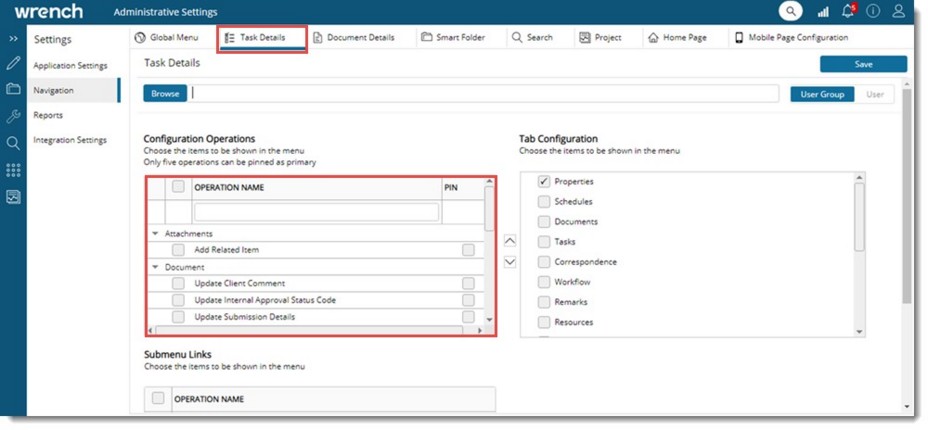
Task: Open the wrench tools icon in sidebar
Action: point(13,116)
